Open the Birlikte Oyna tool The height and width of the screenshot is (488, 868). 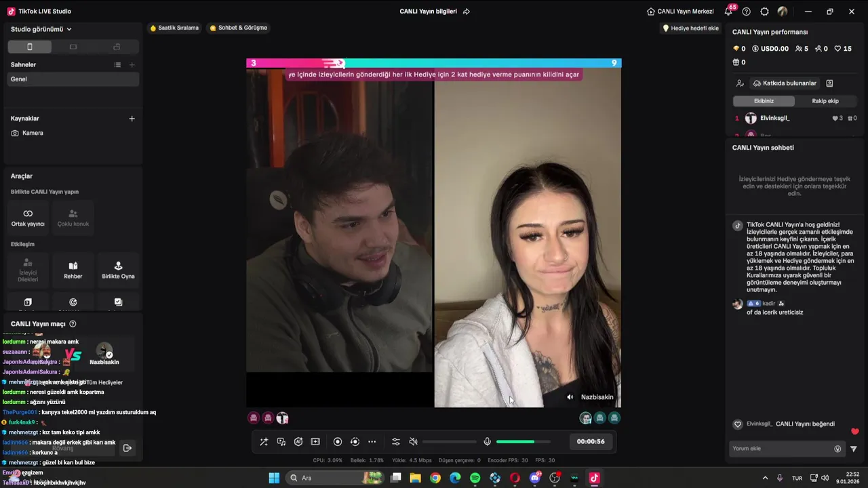(x=118, y=270)
